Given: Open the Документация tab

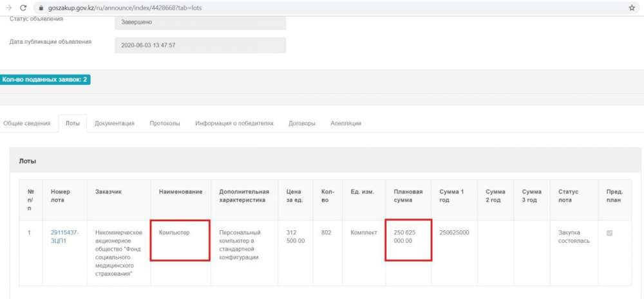Looking at the screenshot, I should point(114,123).
